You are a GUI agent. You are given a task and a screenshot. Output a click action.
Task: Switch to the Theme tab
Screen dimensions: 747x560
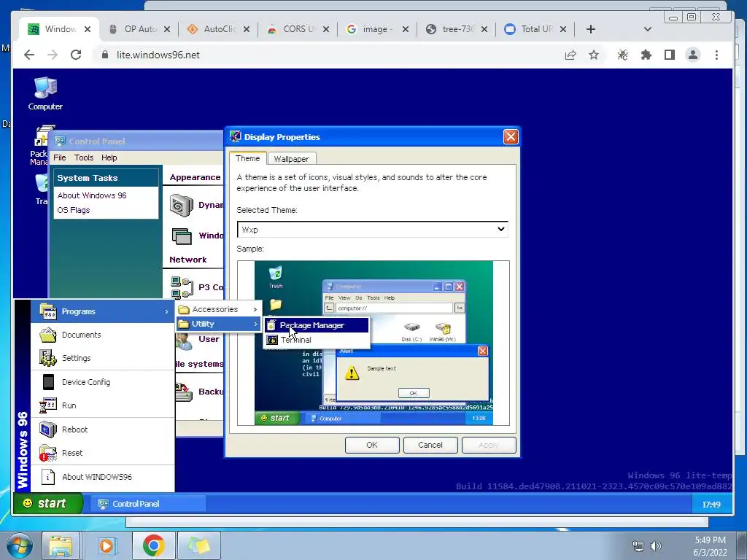248,158
